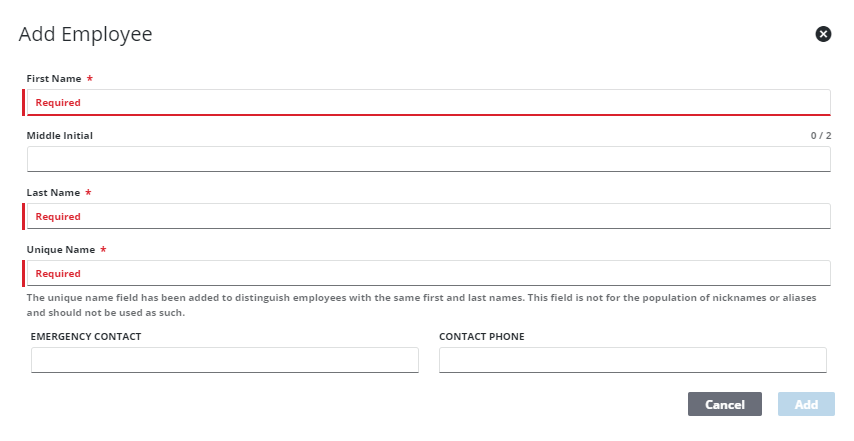Select the Last Name input field

click(x=428, y=216)
